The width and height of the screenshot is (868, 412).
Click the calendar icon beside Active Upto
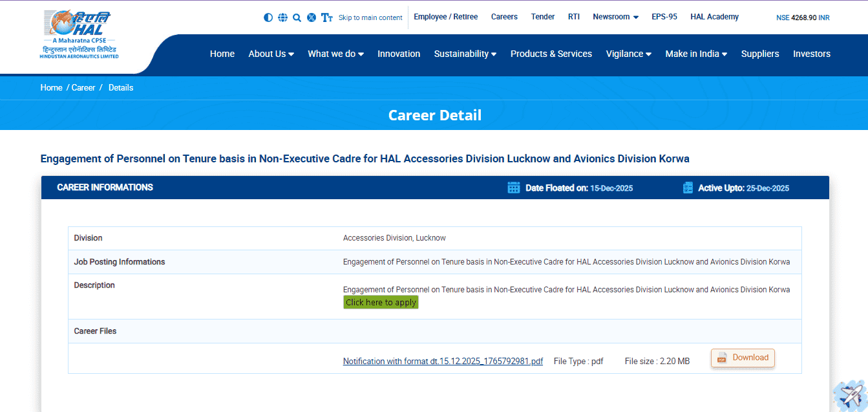click(687, 188)
